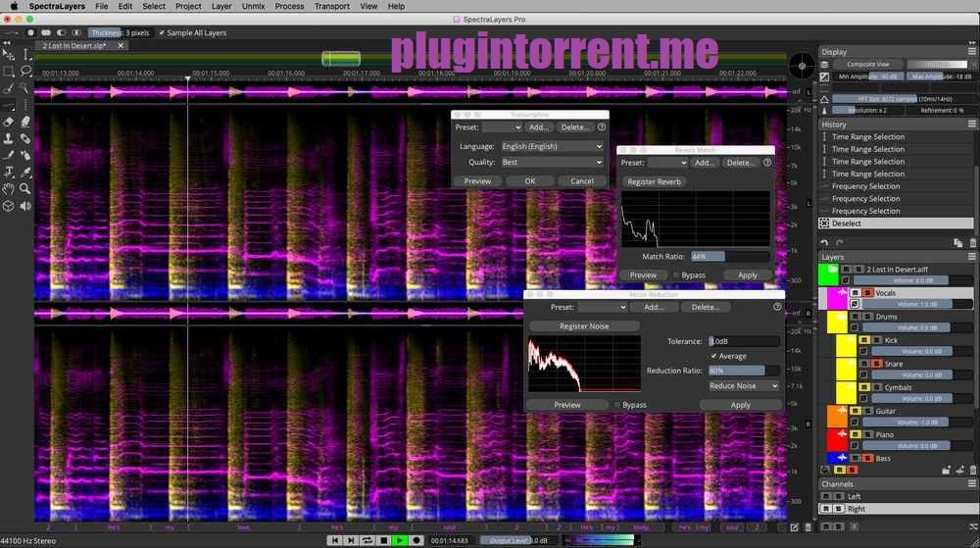Adjust the Match Ratio slider
Viewport: 980px width, 548px height.
tap(730, 256)
